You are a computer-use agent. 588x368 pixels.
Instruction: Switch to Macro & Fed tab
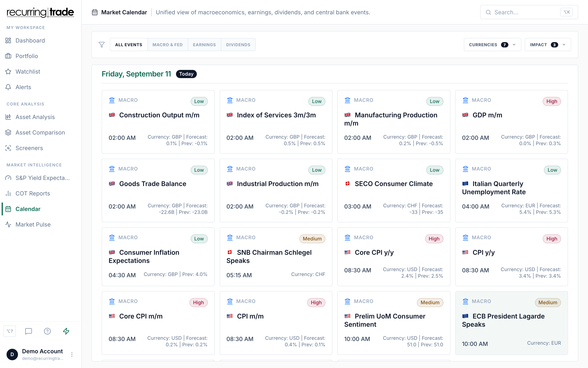click(x=167, y=45)
